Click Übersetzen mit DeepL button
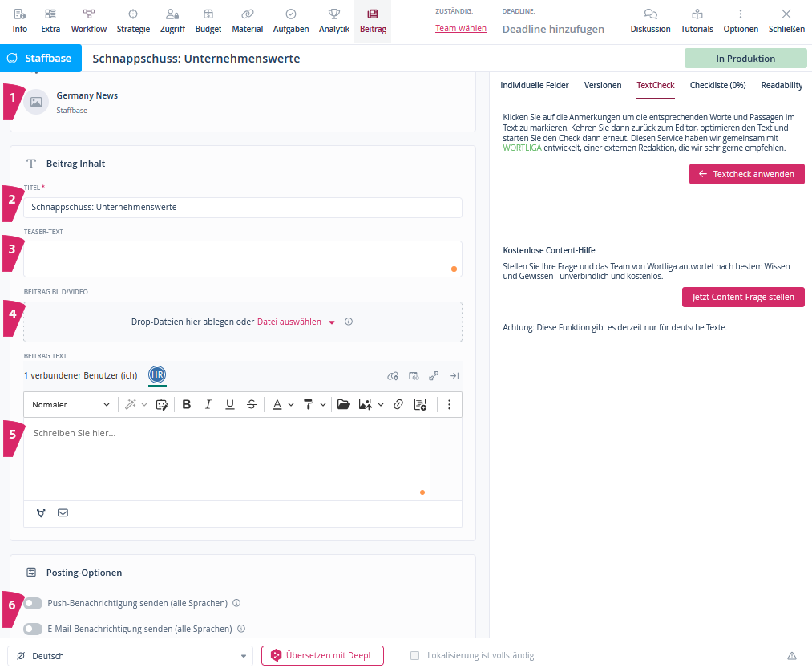The width and height of the screenshot is (812, 668). (322, 655)
